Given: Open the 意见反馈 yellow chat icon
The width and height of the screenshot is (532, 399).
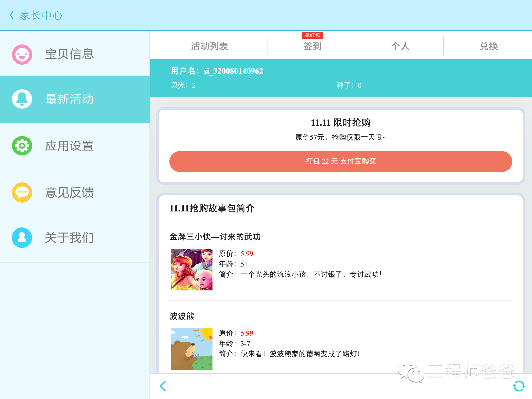Looking at the screenshot, I should [x=22, y=192].
